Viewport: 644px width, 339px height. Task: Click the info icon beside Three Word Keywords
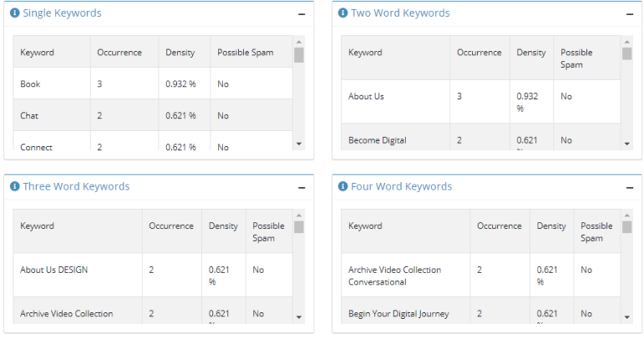click(14, 186)
